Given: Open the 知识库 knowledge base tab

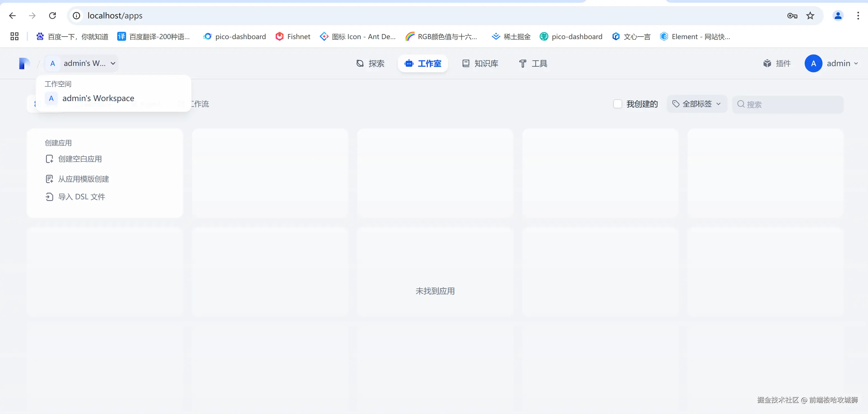Looking at the screenshot, I should pyautogui.click(x=480, y=63).
